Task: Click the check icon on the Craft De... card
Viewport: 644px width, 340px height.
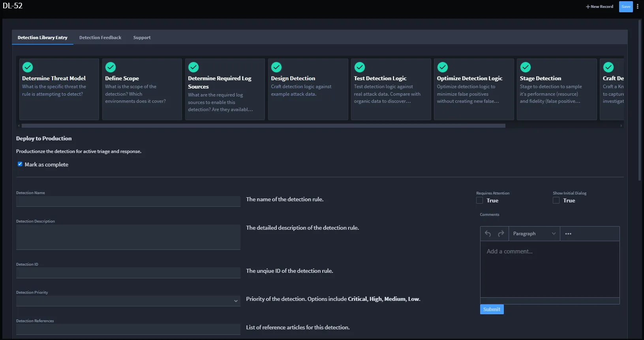Action: point(608,67)
